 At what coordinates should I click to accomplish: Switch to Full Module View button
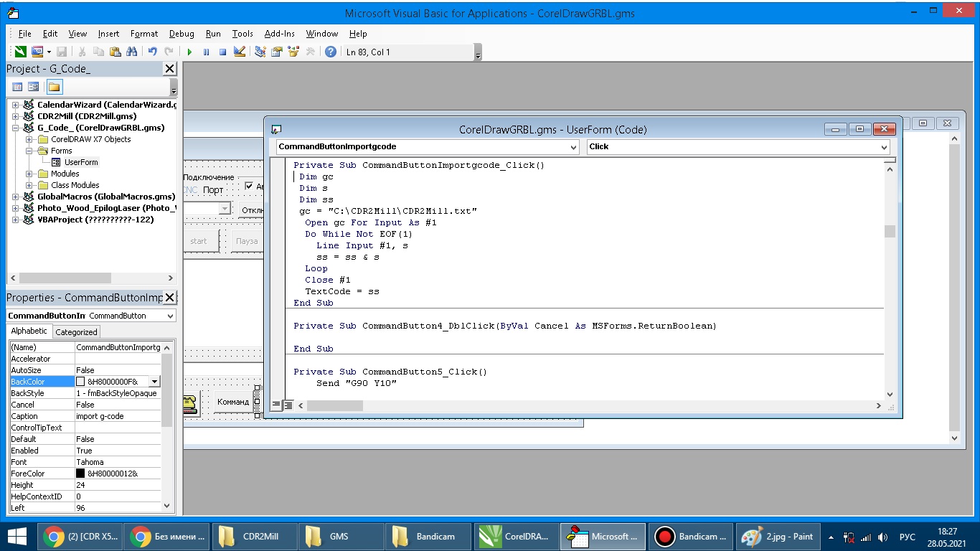click(288, 405)
